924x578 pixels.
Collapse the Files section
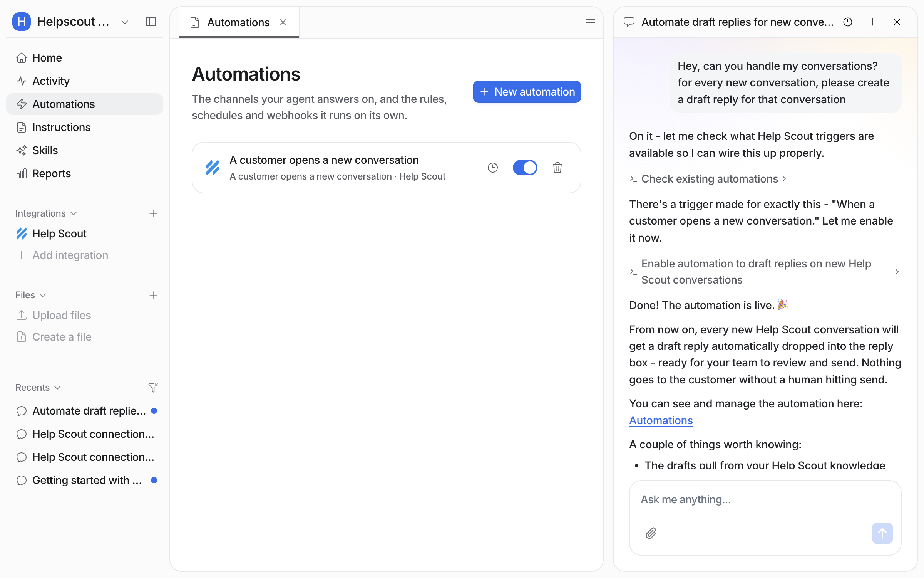click(x=31, y=295)
